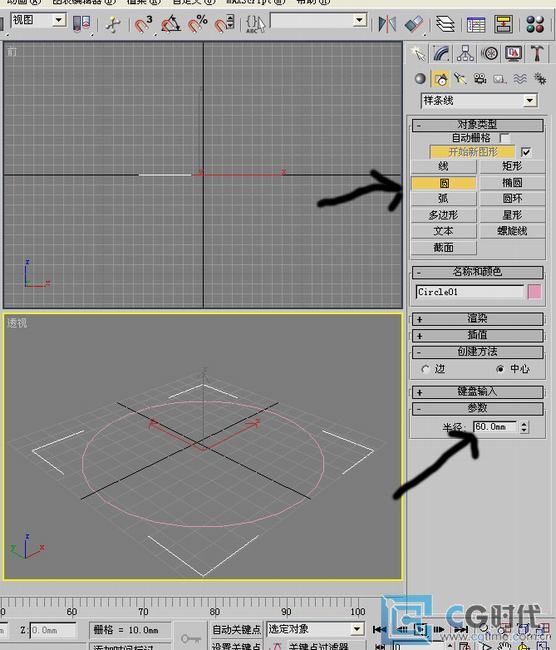The image size is (556, 650).
Task: Click the 星形 star button
Action: point(512,215)
